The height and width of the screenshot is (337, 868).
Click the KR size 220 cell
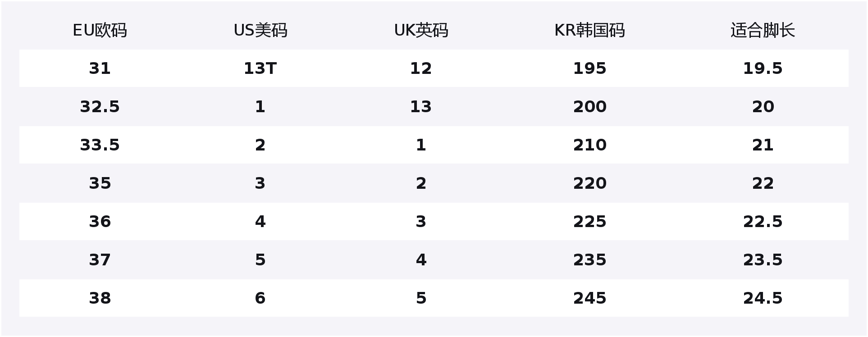589,183
